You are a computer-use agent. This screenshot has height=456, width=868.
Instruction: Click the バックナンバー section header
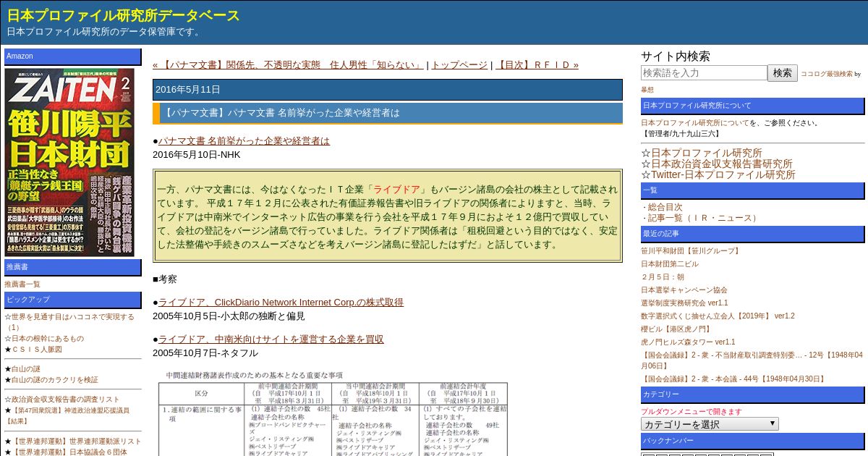[x=752, y=441]
